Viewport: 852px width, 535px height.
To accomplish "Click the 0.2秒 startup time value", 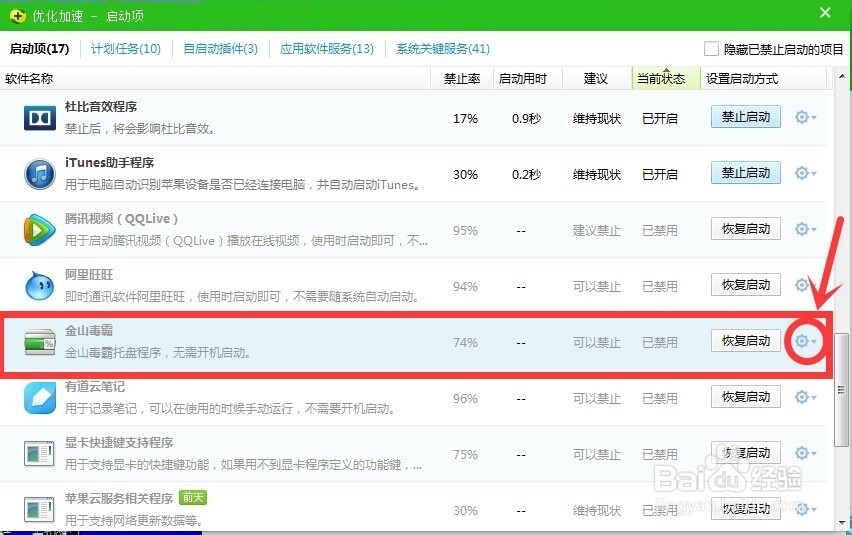I will coord(527,174).
